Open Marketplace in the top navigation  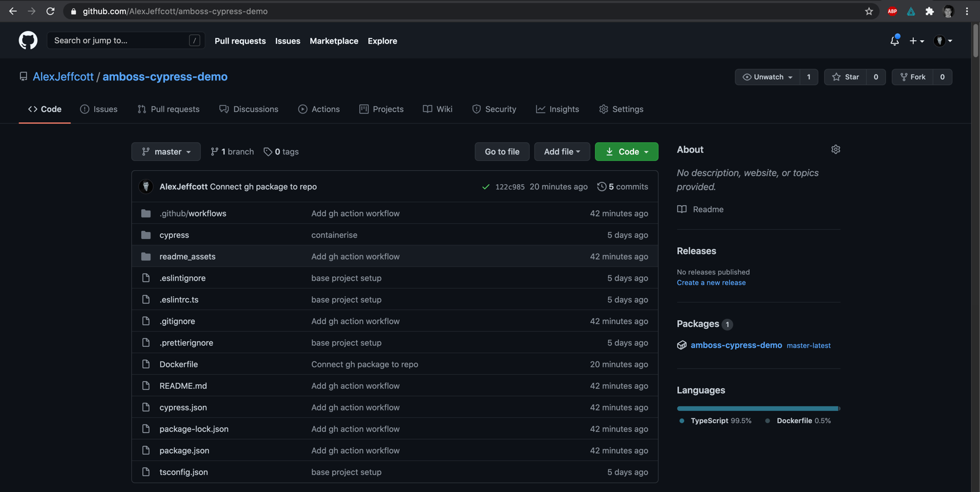point(334,41)
